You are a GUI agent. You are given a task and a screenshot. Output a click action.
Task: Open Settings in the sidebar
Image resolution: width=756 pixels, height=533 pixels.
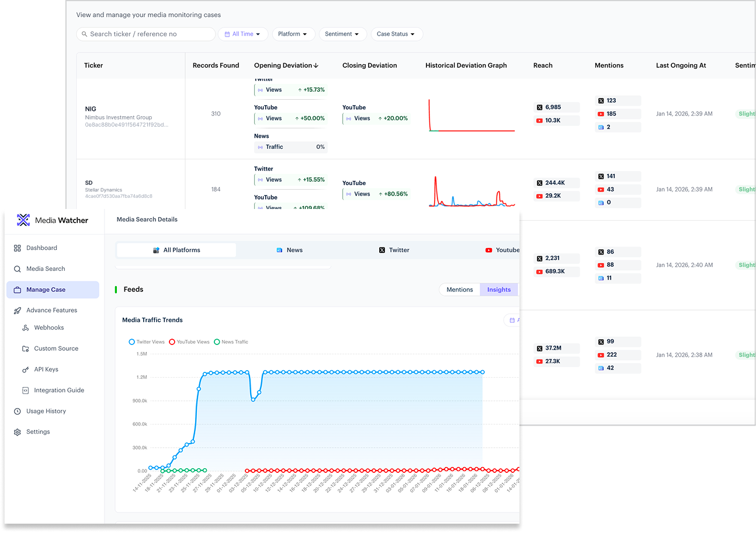coord(38,432)
